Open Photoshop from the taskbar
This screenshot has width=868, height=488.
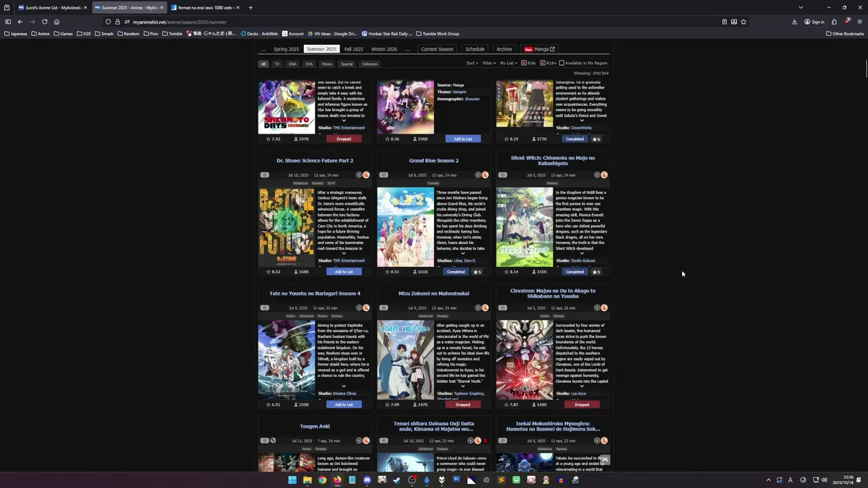[x=456, y=480]
